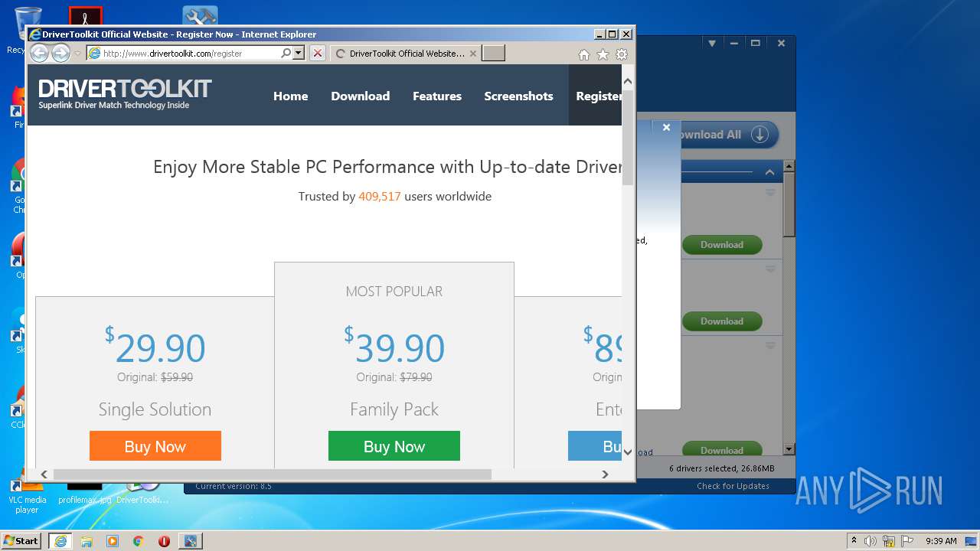Click the network tray icon
Screen dimensions: 980x551
(x=889, y=541)
